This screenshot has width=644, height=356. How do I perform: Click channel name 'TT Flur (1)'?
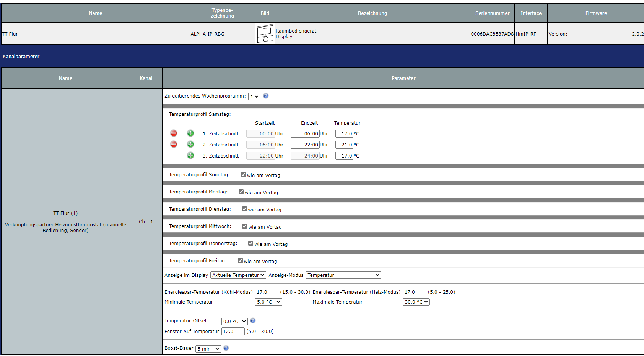(x=65, y=213)
